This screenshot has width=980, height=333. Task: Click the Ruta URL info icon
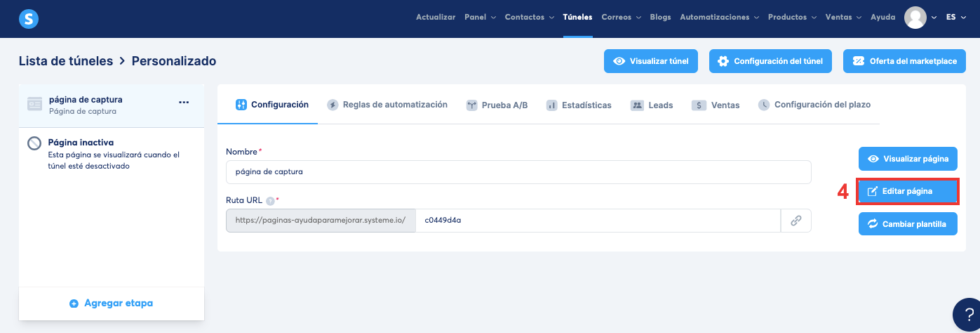coord(270,200)
